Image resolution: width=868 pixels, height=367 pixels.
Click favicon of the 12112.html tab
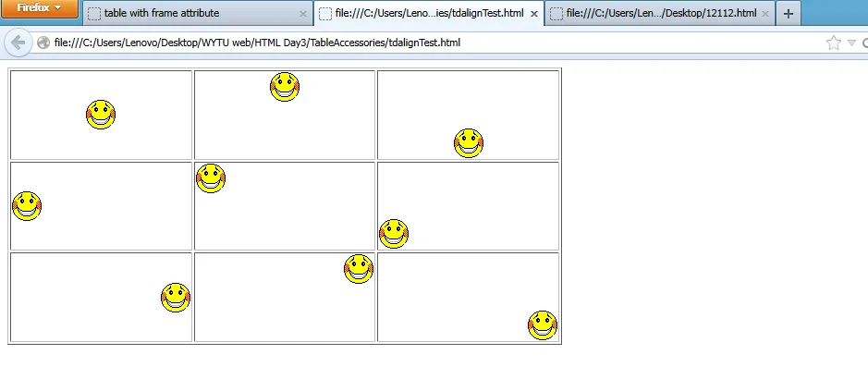point(556,14)
